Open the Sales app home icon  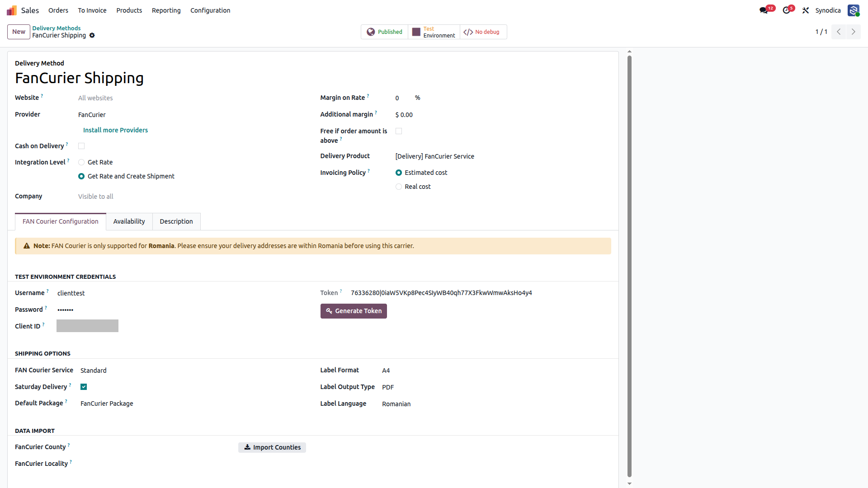pyautogui.click(x=12, y=10)
